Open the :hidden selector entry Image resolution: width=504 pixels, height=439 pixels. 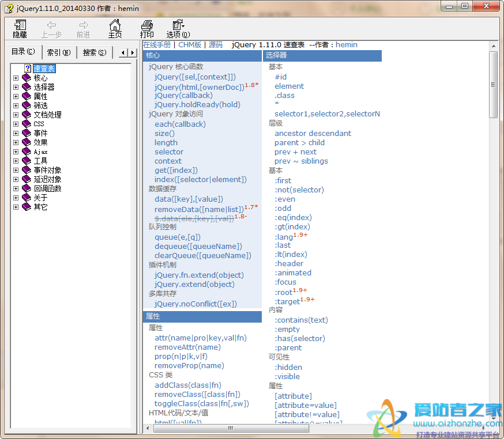288,368
